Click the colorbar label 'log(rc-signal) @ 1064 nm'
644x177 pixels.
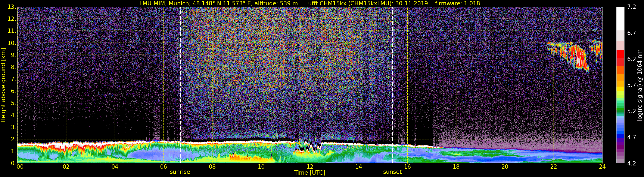tap(640, 85)
